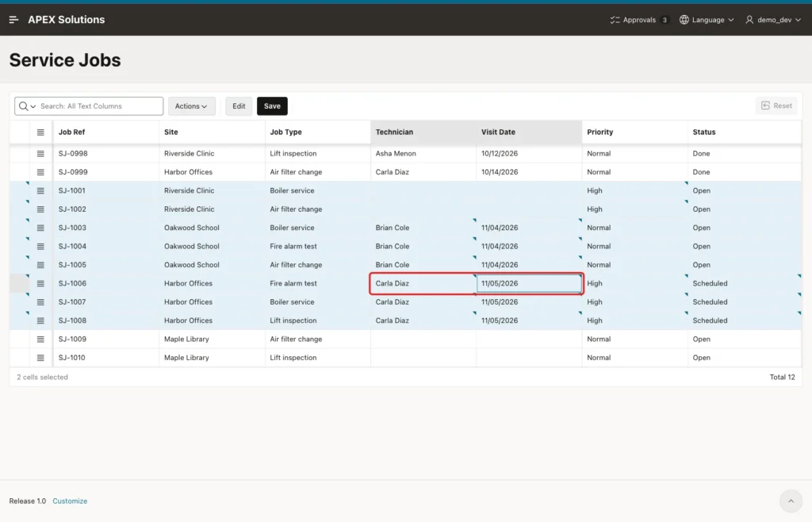
Task: Open row actions menu for SJ-1008
Action: click(x=40, y=320)
